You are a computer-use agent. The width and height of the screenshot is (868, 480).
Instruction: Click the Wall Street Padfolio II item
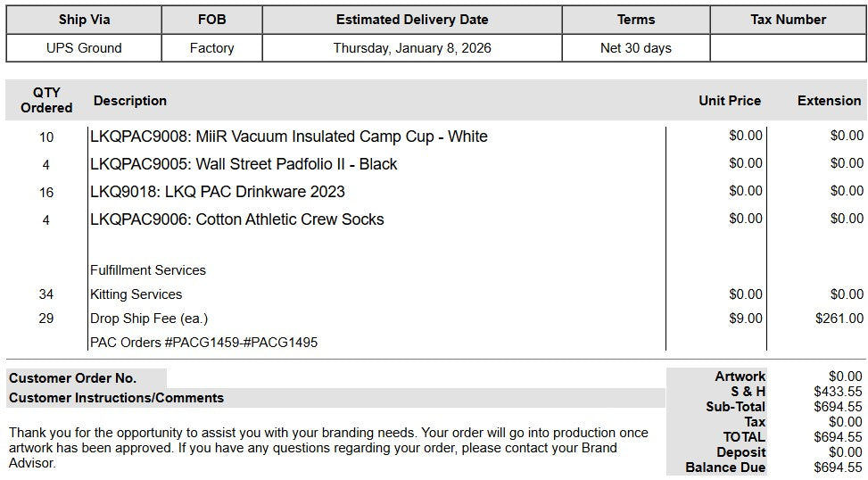[x=244, y=164]
